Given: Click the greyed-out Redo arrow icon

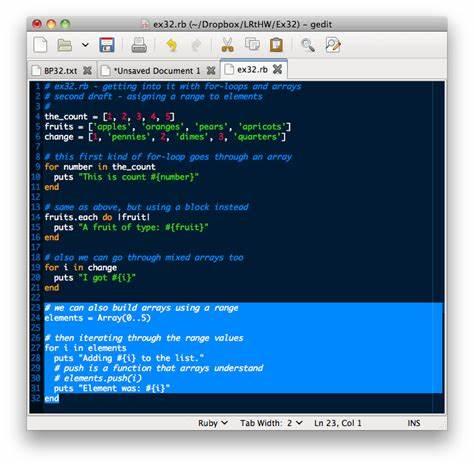Looking at the screenshot, I should coord(197,45).
